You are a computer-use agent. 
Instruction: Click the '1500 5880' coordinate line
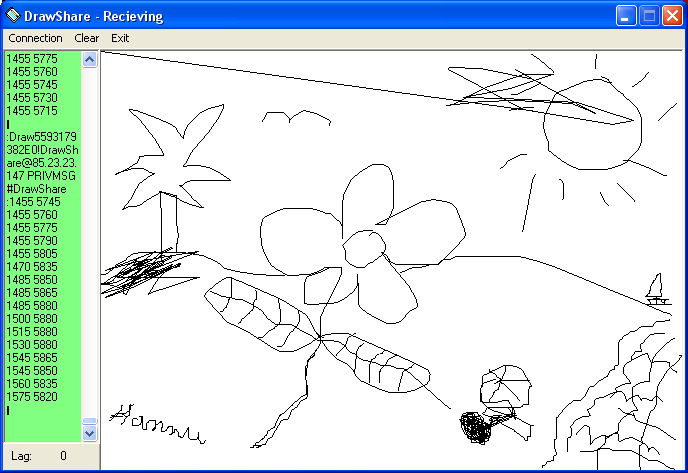tap(32, 319)
